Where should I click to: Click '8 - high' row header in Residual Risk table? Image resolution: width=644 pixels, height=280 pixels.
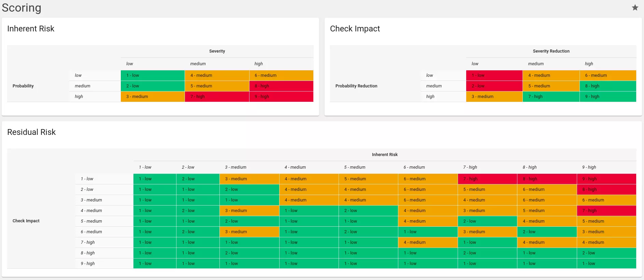pyautogui.click(x=104, y=253)
